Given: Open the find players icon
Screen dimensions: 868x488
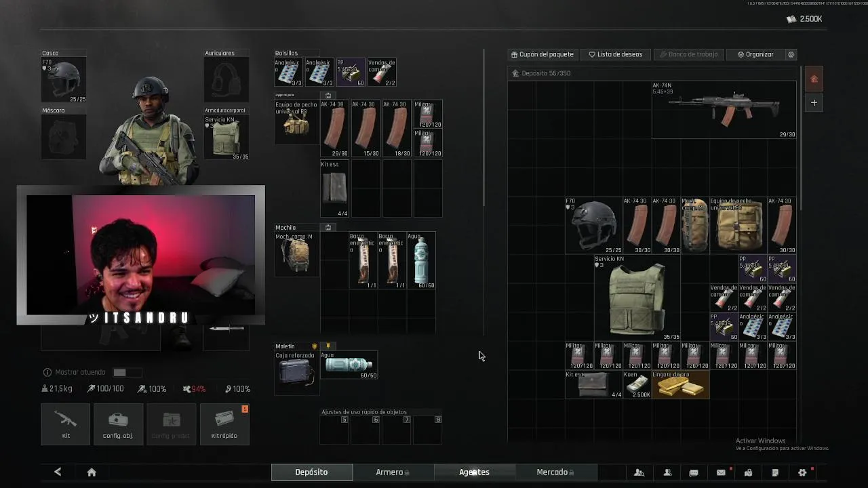Looking at the screenshot, I should (639, 472).
